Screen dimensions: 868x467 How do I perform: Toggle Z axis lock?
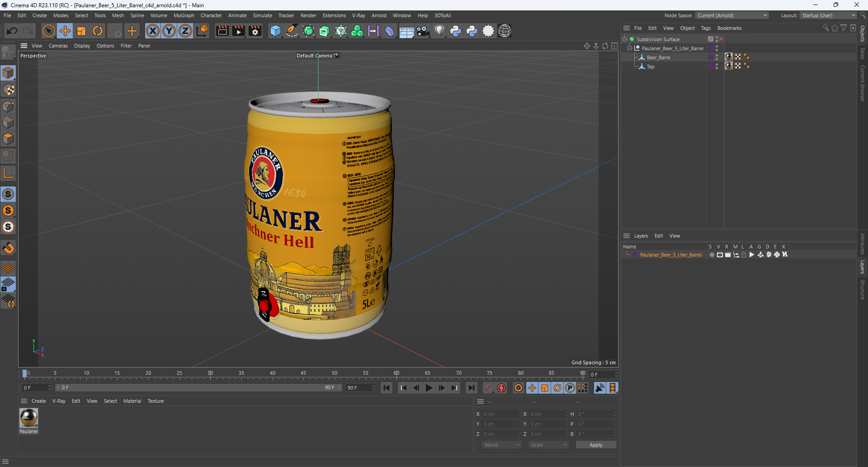(185, 31)
